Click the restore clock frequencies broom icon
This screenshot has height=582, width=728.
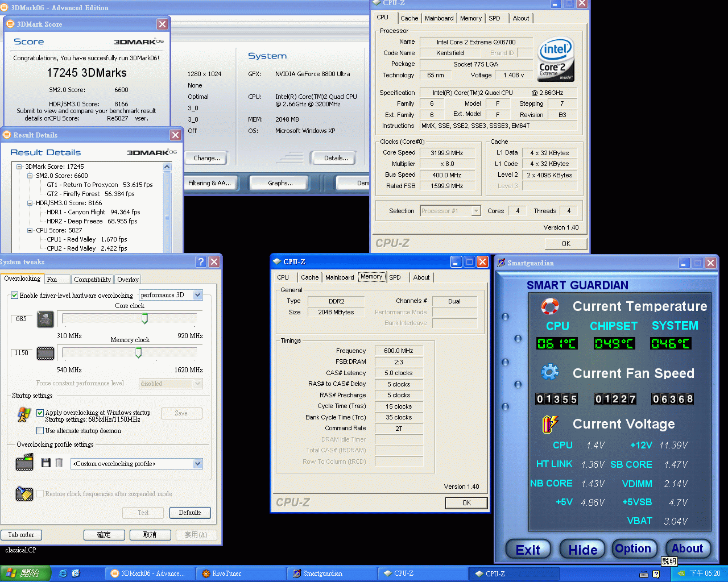pos(24,493)
